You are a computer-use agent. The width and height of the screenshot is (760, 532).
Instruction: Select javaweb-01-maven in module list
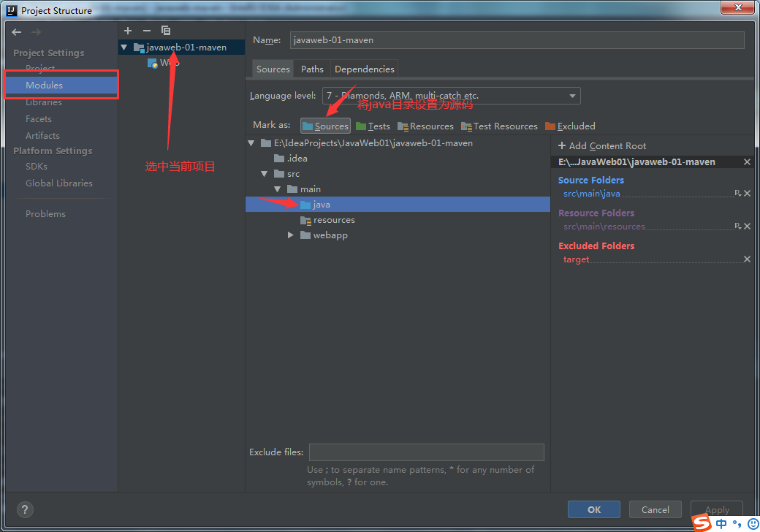(182, 47)
